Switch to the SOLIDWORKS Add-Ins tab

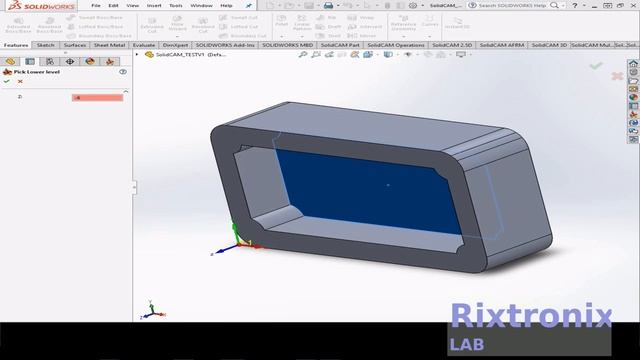click(225, 45)
